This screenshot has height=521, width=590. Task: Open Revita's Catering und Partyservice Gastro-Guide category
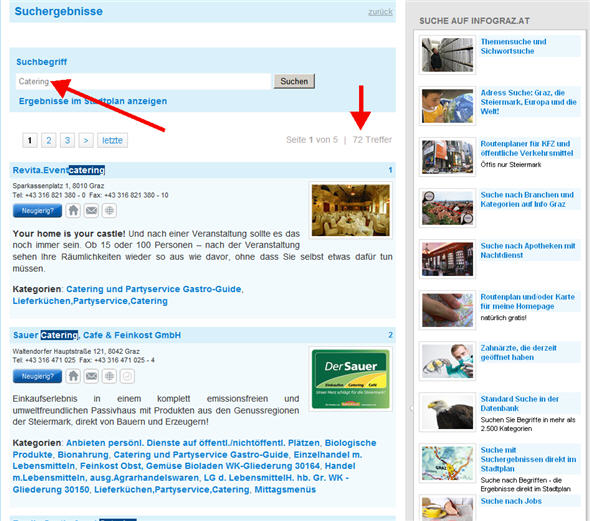154,289
